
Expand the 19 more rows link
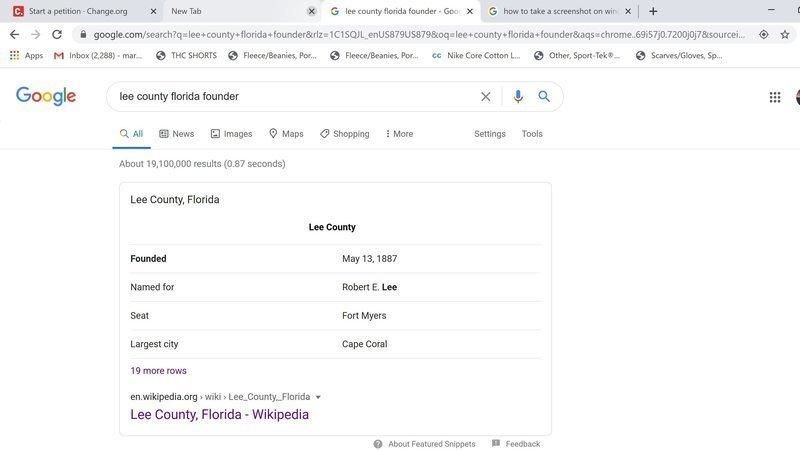158,371
